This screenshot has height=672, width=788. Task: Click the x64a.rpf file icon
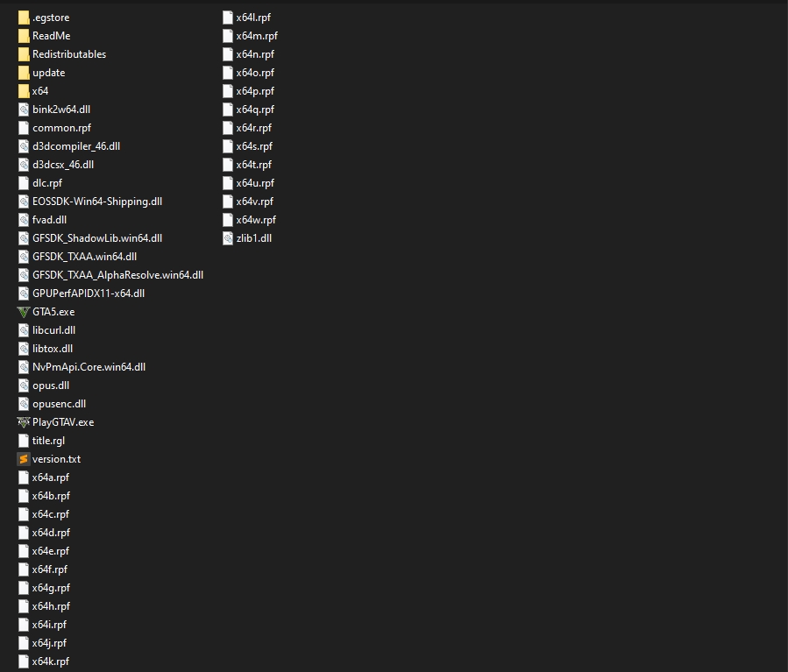24,477
